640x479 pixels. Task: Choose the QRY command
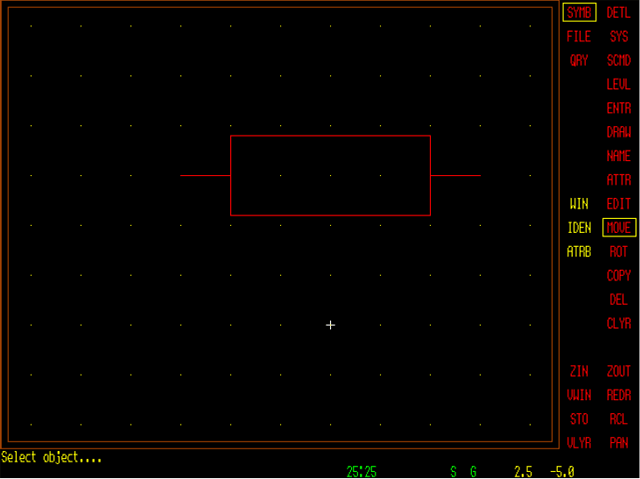[x=579, y=60]
